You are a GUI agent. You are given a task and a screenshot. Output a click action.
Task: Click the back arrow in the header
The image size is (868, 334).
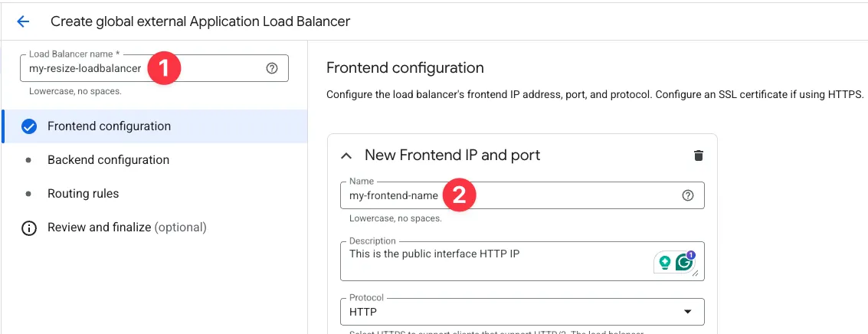coord(23,21)
